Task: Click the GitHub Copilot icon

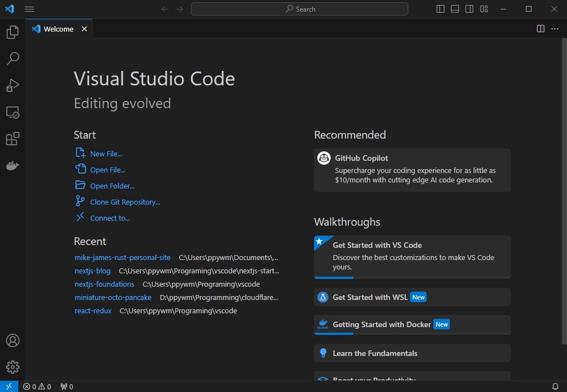Action: [323, 158]
